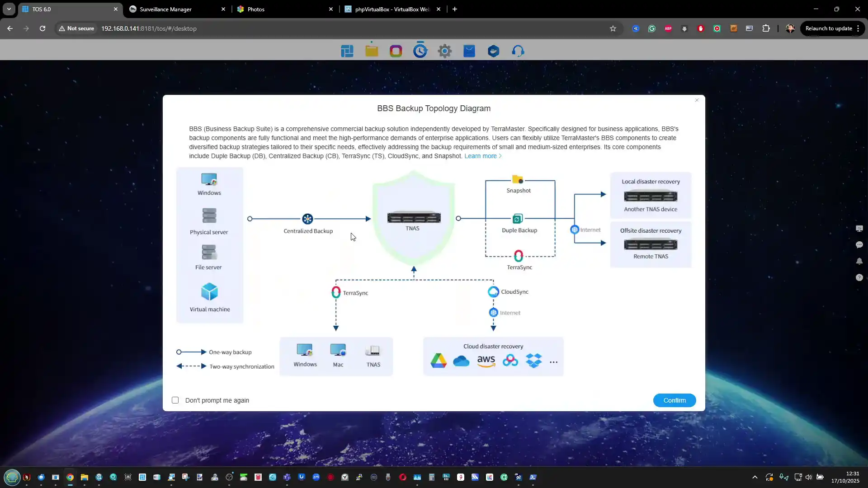Open the headset support icon
Screen dimensions: 868x488
click(x=518, y=51)
